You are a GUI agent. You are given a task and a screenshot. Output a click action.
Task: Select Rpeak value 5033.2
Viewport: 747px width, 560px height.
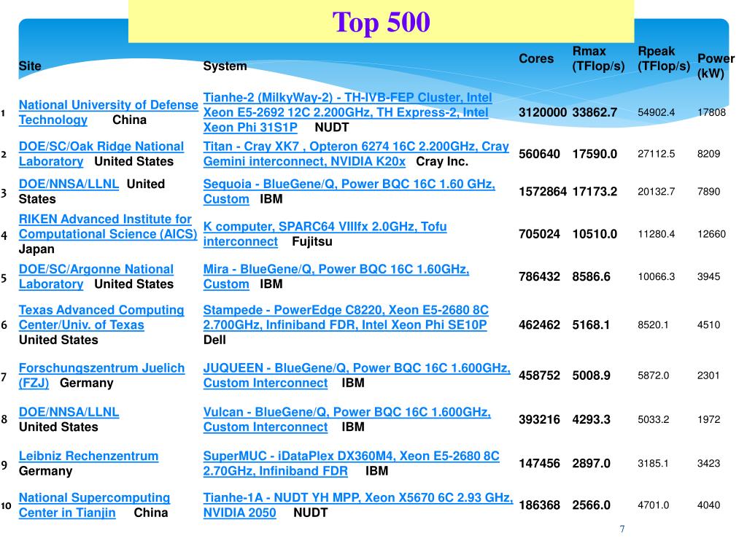[x=653, y=419]
